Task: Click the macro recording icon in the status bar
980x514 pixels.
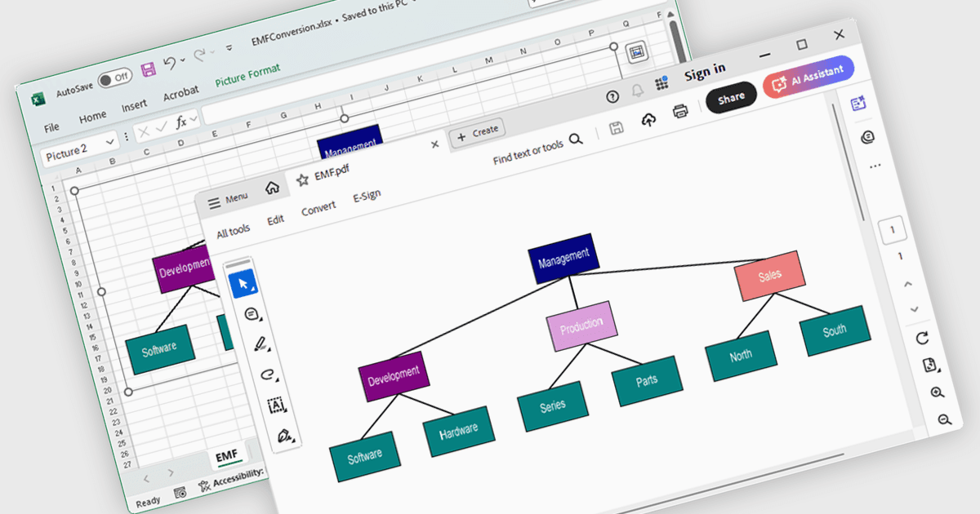Action: 180,492
